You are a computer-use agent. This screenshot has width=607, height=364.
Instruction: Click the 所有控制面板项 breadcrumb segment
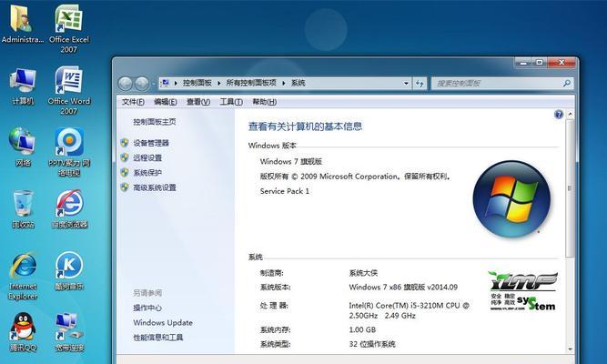[x=251, y=83]
